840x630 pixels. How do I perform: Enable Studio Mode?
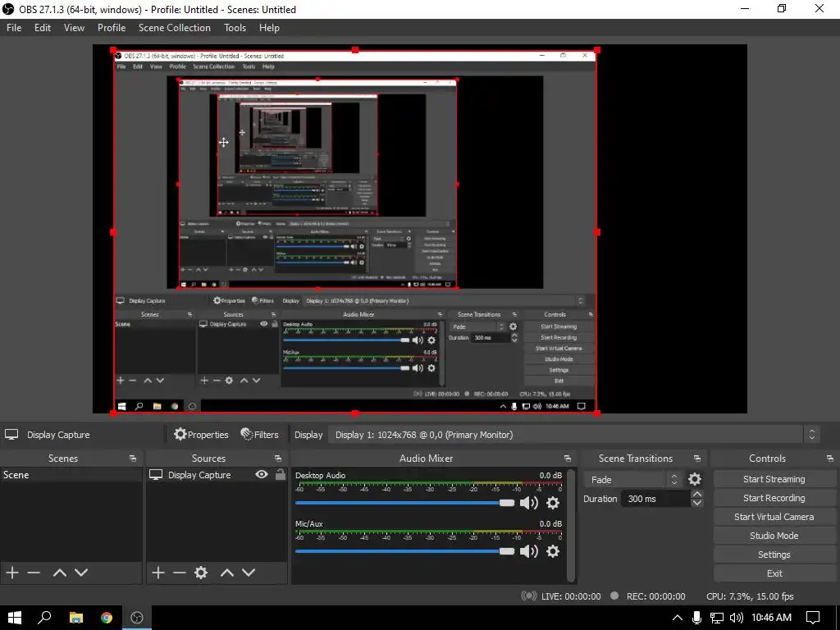(x=774, y=535)
